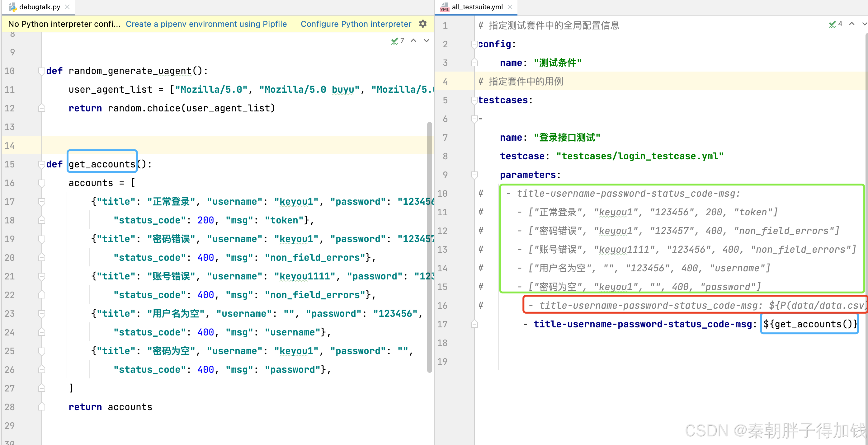Collapse the random_generate_uagent function fold
868x445 pixels.
[x=41, y=71]
